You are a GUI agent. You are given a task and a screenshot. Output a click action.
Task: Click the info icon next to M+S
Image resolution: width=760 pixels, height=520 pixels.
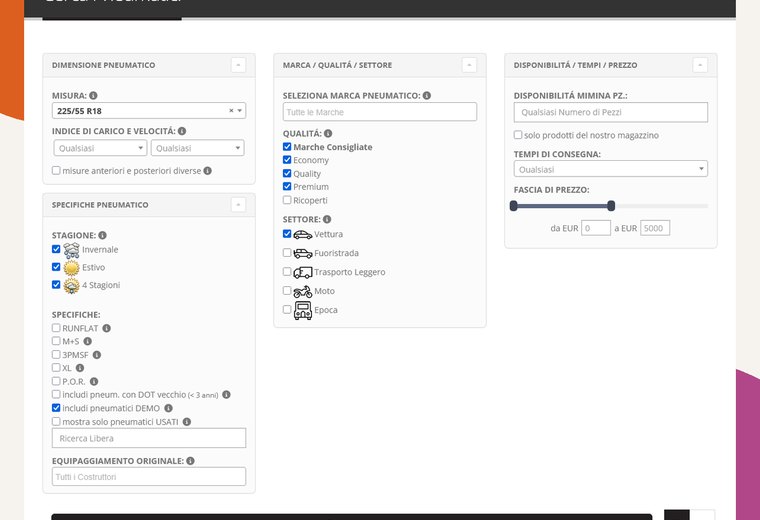point(88,341)
